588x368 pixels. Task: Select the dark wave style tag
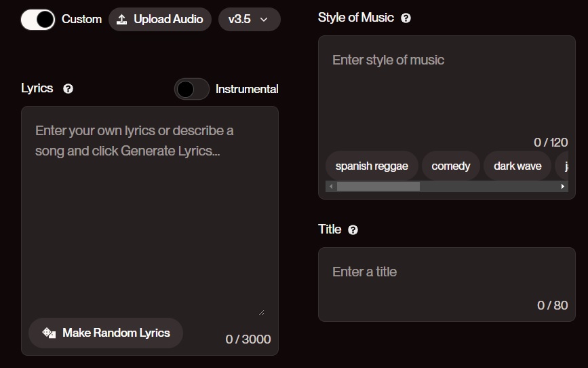(517, 166)
